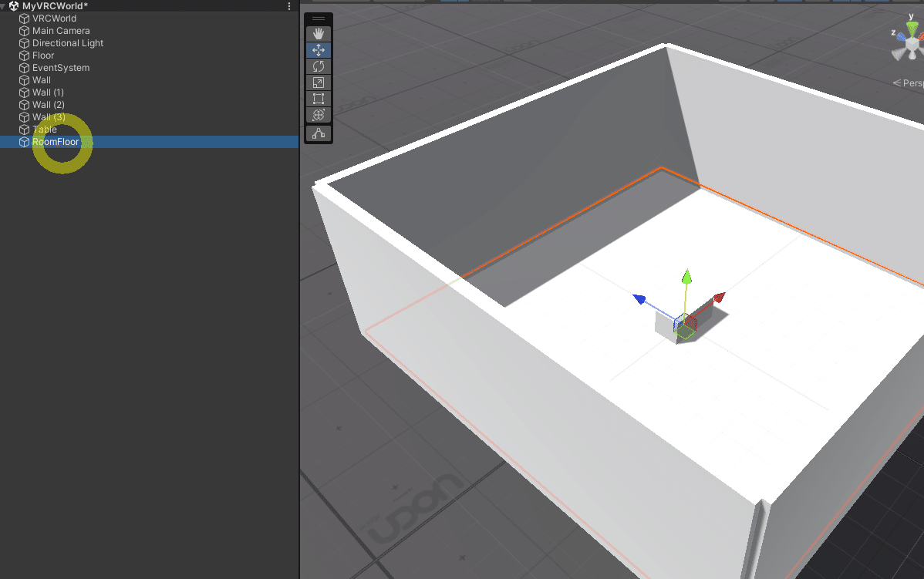Click the cube icon next to Directional Light
The width and height of the screenshot is (924, 579).
(24, 43)
